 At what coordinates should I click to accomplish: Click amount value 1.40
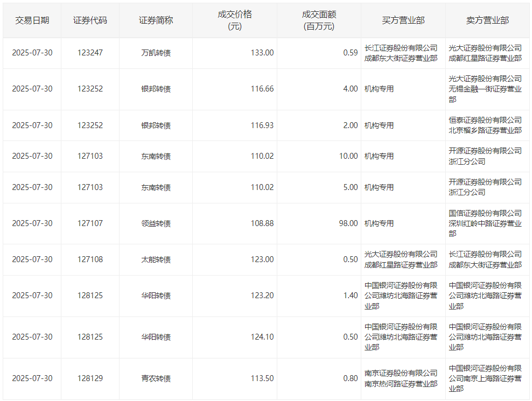[350, 296]
